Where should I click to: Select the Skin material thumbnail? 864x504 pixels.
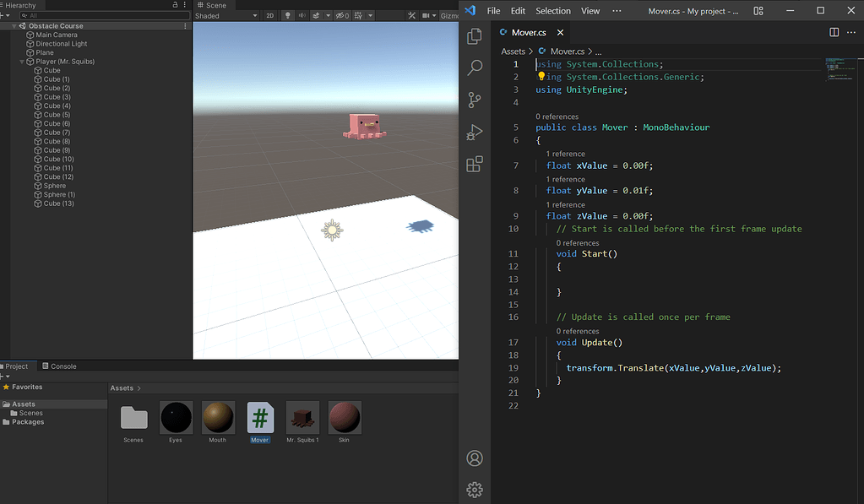pos(344,418)
